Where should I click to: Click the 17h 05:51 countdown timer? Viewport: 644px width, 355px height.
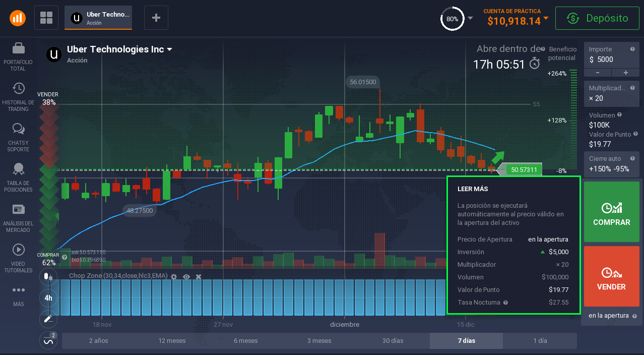coord(499,65)
